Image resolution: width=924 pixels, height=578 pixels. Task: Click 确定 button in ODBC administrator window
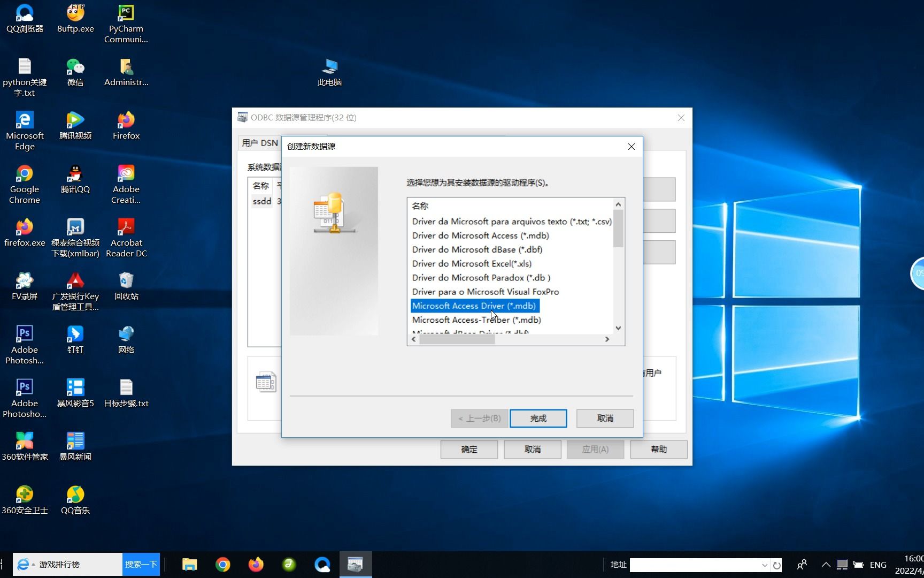[469, 449]
